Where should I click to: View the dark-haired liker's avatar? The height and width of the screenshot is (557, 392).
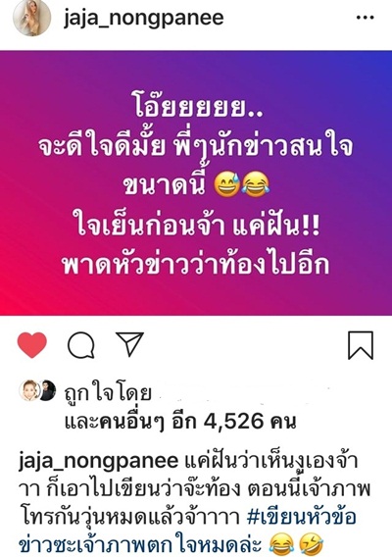click(48, 390)
